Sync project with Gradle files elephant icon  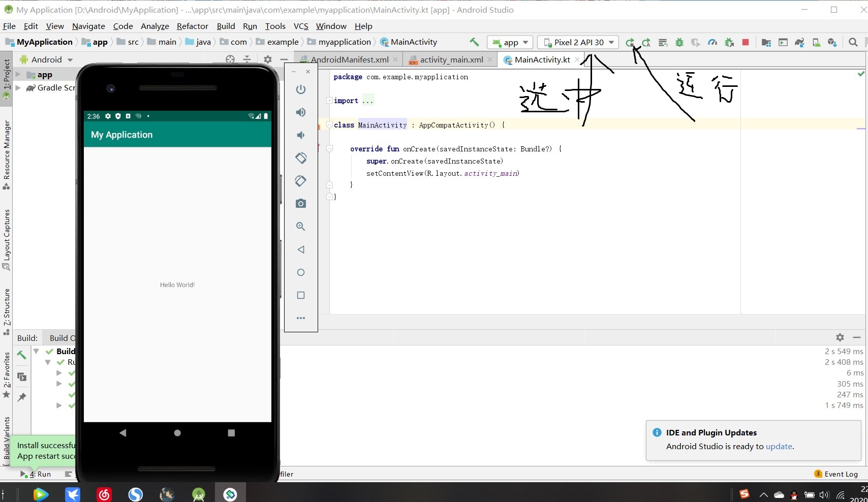pyautogui.click(x=799, y=43)
